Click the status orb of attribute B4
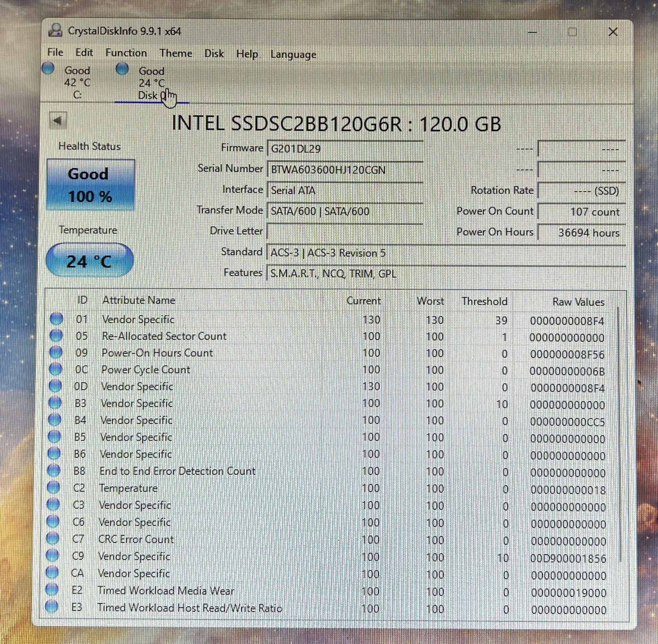 coord(55,419)
